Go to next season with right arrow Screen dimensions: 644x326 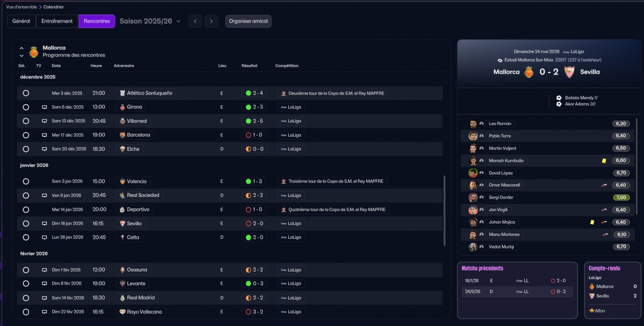tap(211, 21)
